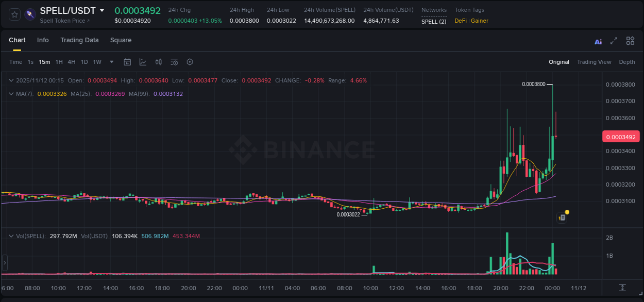Open the extra timeframe dropdown arrow
This screenshot has height=302, width=644.
[x=111, y=61]
